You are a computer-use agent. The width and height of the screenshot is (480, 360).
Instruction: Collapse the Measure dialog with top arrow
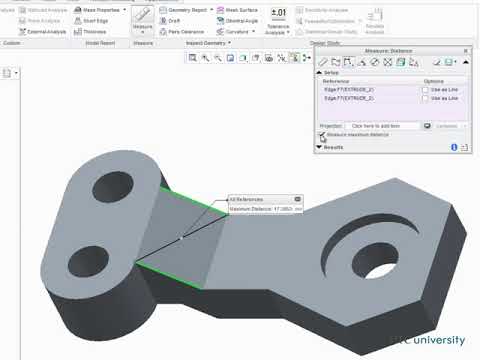[466, 62]
